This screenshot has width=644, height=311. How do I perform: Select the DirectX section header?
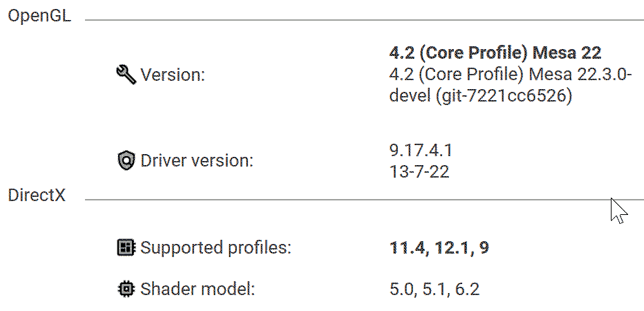pos(37,195)
